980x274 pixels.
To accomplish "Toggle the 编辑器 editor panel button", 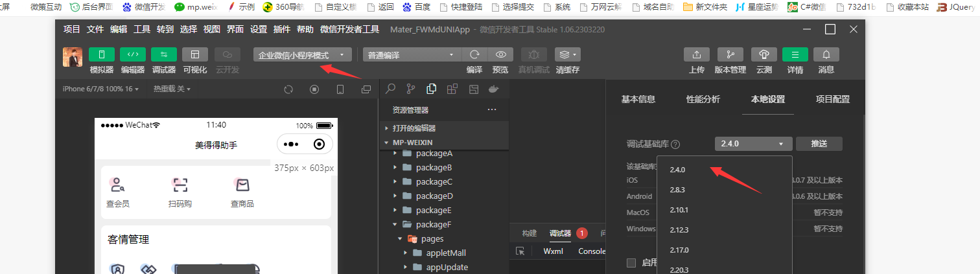I will 132,55.
